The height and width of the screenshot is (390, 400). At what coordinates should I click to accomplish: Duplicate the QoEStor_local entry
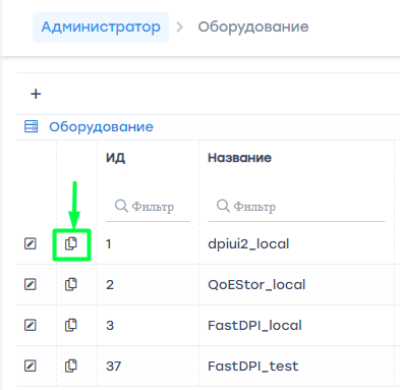click(x=71, y=284)
